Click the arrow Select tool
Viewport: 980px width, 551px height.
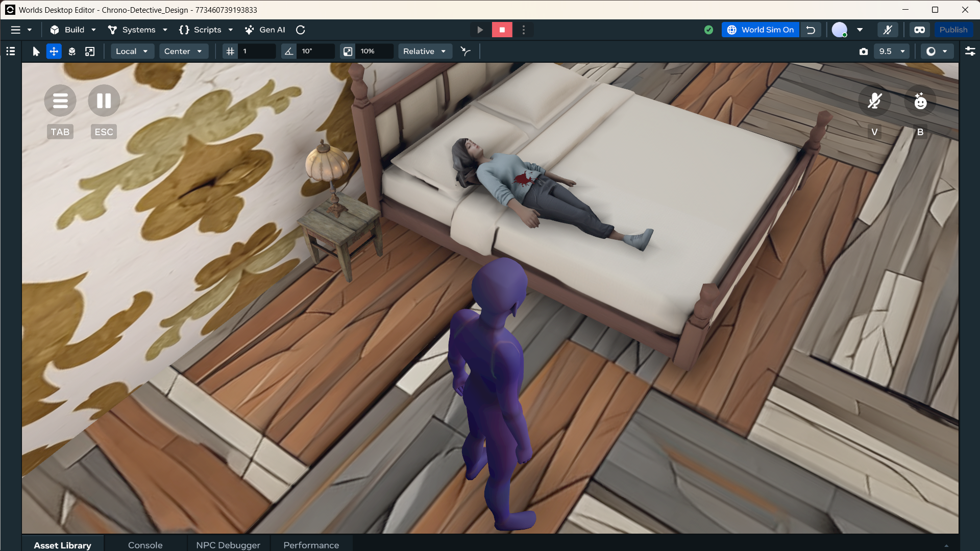click(x=36, y=52)
